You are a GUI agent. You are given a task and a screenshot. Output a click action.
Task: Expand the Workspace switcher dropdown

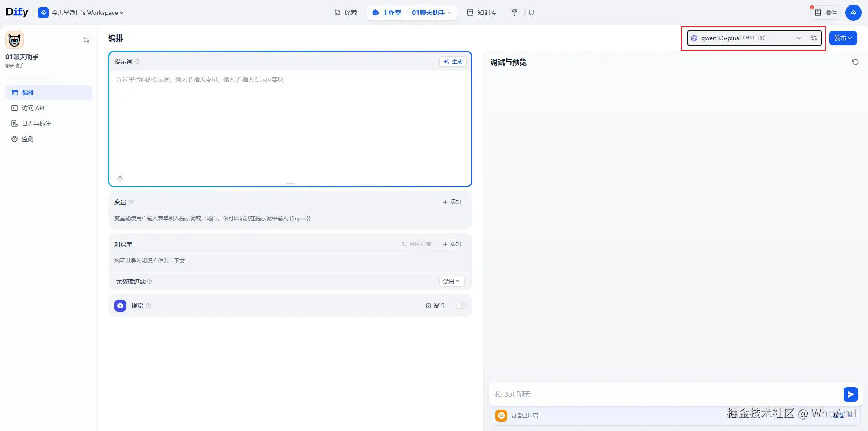coord(88,13)
